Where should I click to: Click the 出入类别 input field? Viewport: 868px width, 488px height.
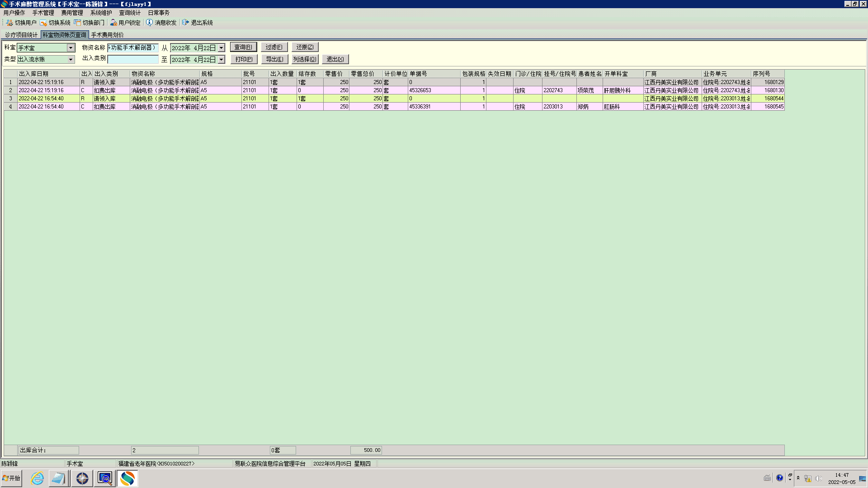click(x=133, y=59)
